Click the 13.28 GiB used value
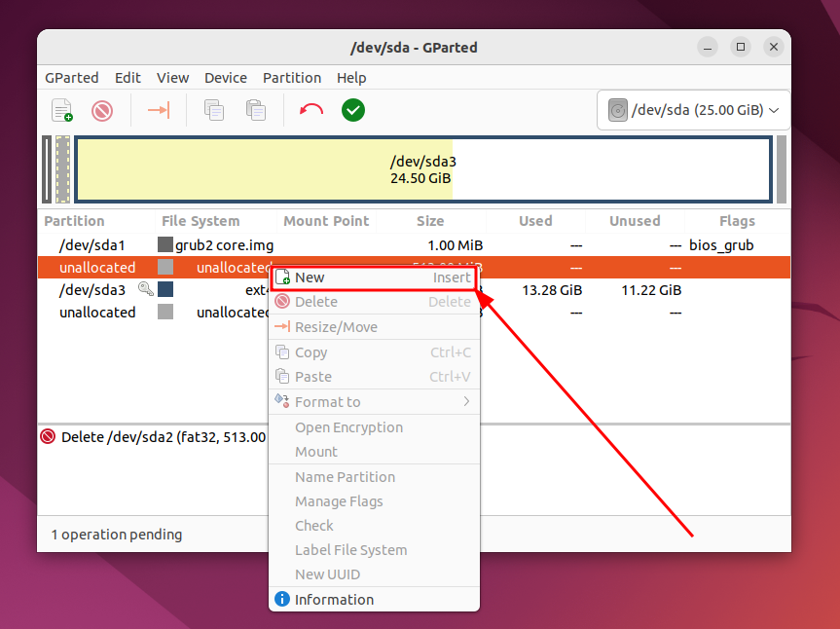The height and width of the screenshot is (629, 840). point(552,290)
